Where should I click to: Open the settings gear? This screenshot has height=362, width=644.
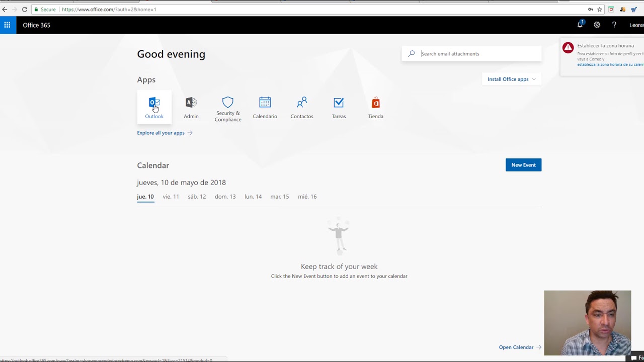[597, 25]
